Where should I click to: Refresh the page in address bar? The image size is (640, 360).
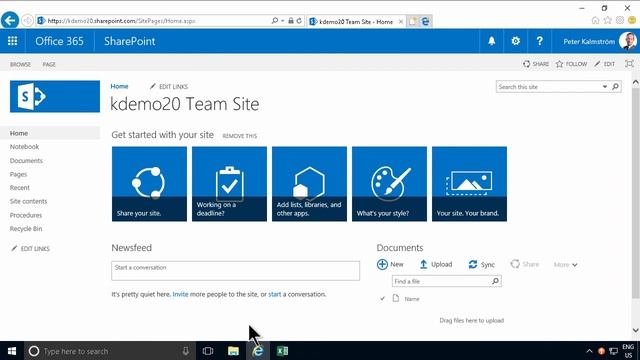(299, 20)
